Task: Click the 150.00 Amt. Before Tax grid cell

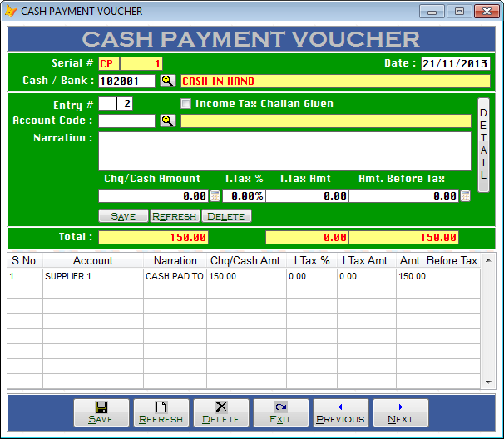Action: (x=438, y=276)
